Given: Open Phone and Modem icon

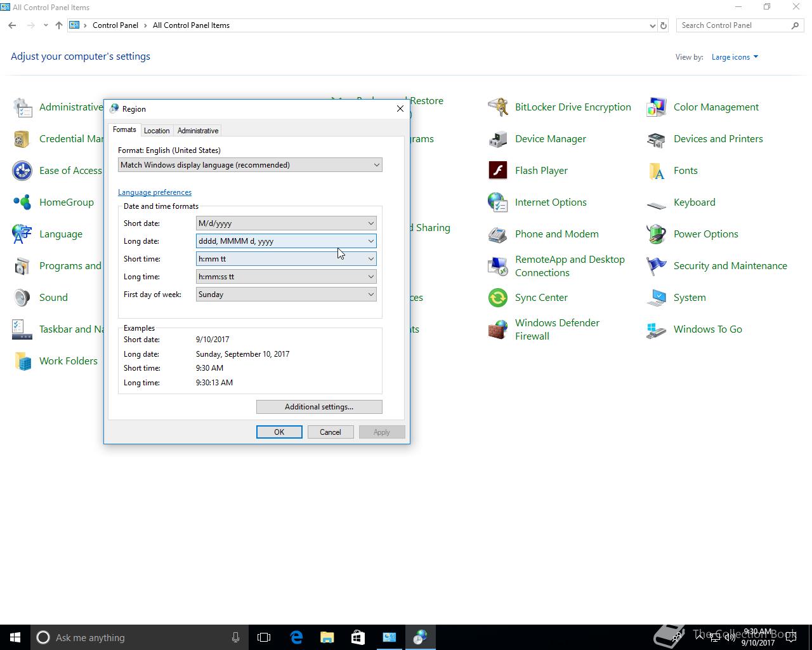Looking at the screenshot, I should coord(498,234).
